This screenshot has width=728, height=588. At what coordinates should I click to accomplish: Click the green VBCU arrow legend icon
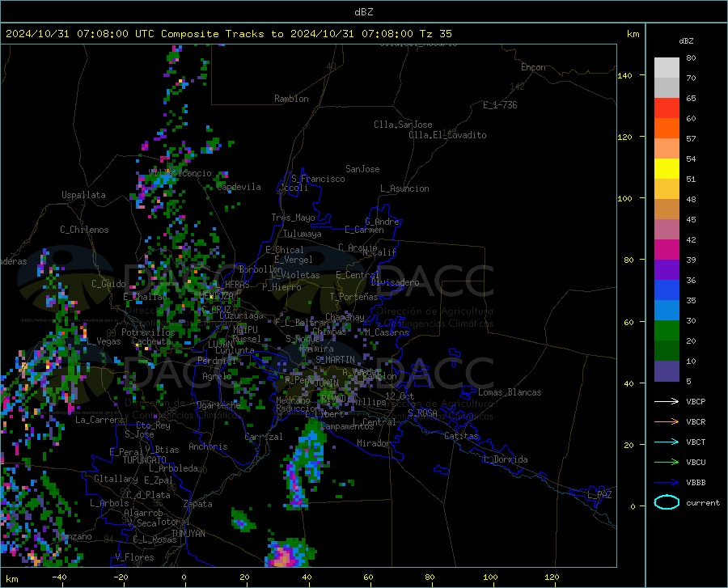[667, 463]
